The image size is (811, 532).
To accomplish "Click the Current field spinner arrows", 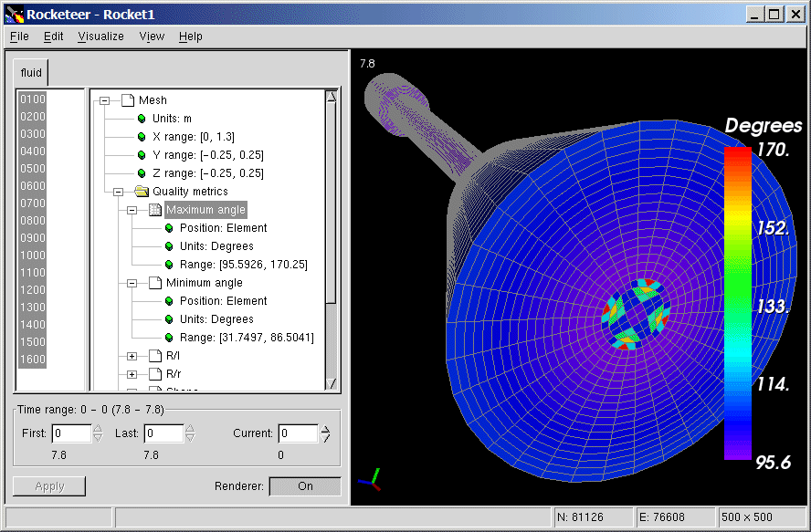I will pos(325,433).
